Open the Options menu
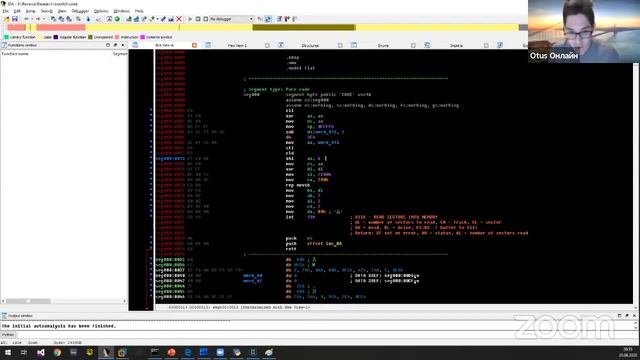Image resolution: width=640 pixels, height=360 pixels. click(x=101, y=11)
